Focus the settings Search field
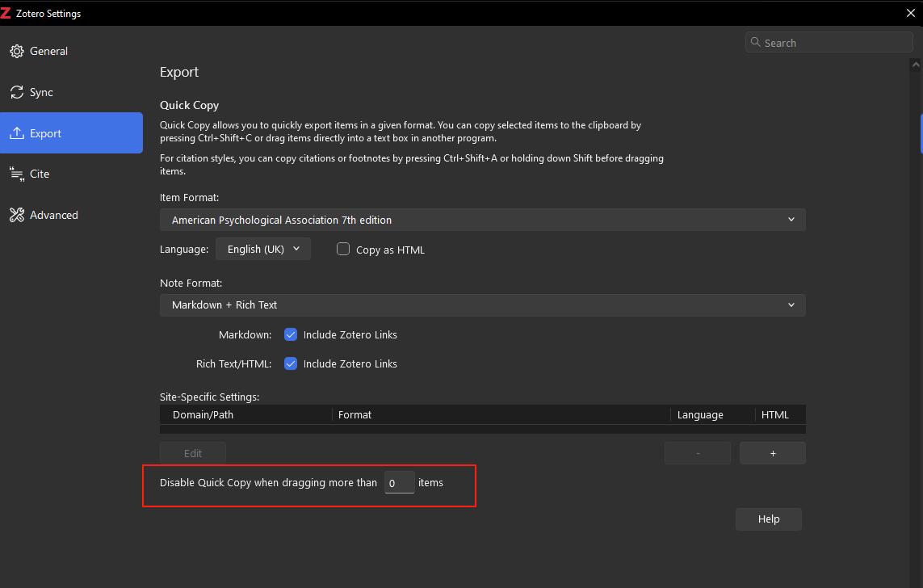 click(x=829, y=42)
